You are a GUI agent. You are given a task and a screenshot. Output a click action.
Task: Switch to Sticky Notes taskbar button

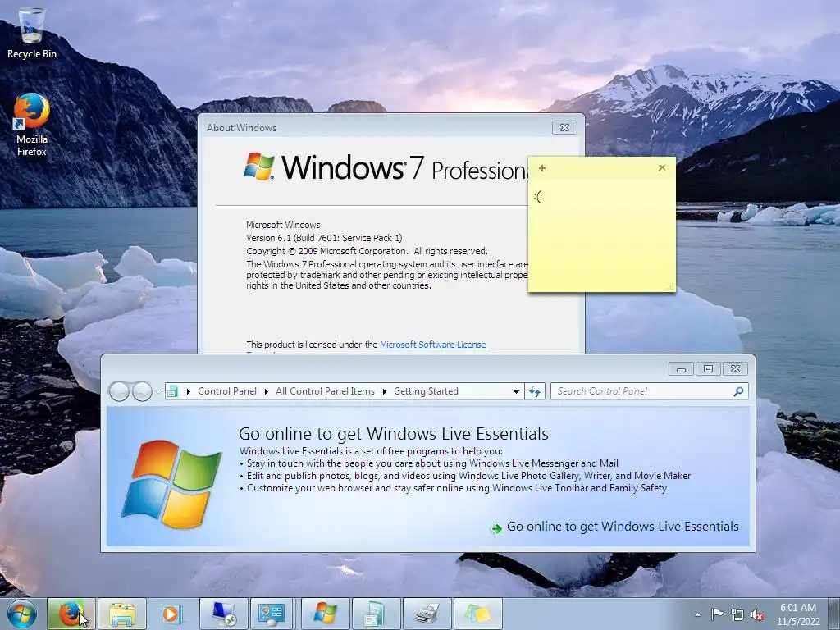point(478,614)
